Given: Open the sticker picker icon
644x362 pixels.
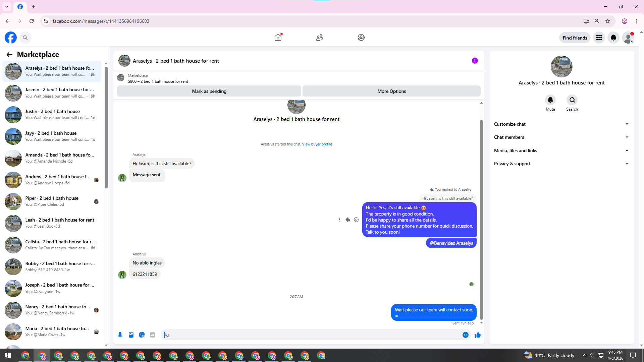Looking at the screenshot, I should 142,335.
